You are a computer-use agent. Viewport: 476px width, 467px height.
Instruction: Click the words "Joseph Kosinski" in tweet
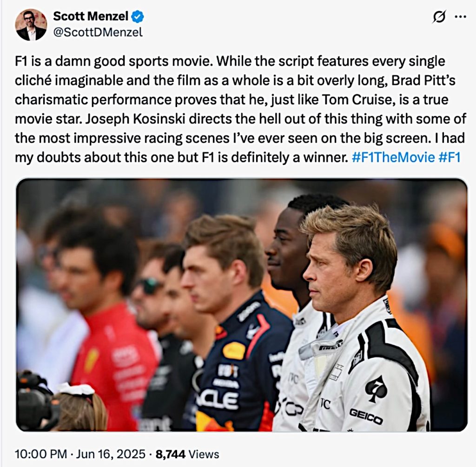(135, 119)
